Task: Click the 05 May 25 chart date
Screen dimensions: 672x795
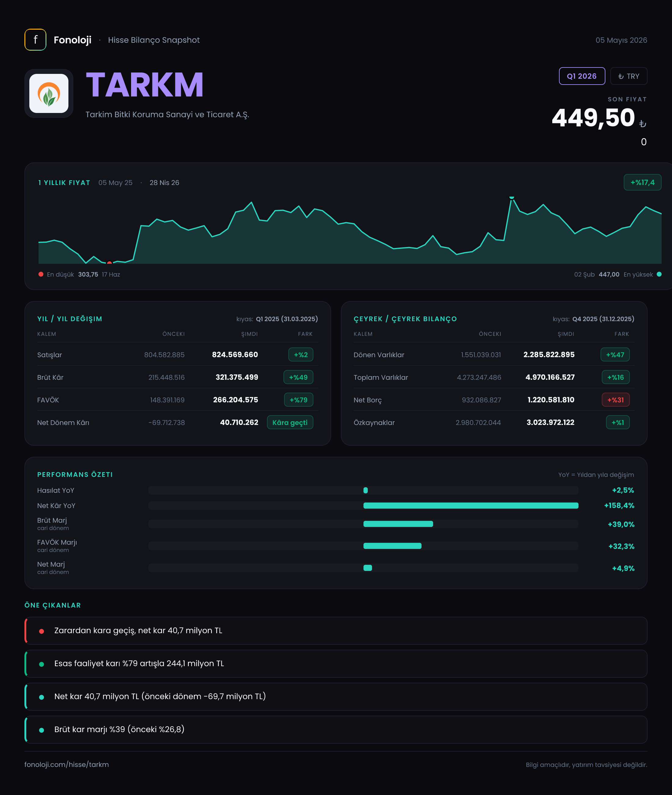Action: [x=115, y=183]
